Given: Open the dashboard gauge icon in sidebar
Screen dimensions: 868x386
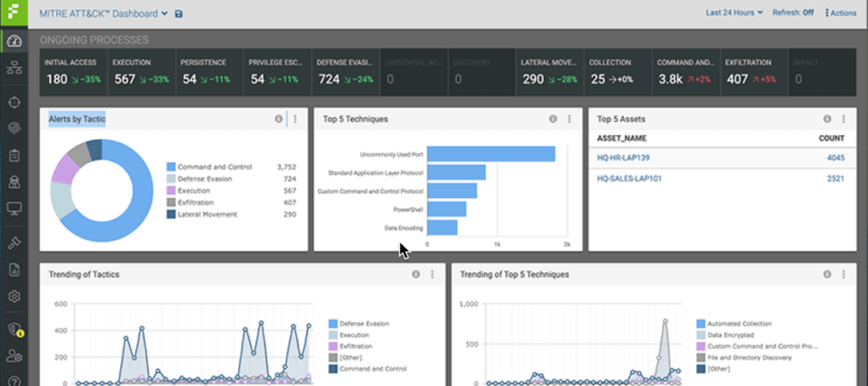Looking at the screenshot, I should 14,42.
